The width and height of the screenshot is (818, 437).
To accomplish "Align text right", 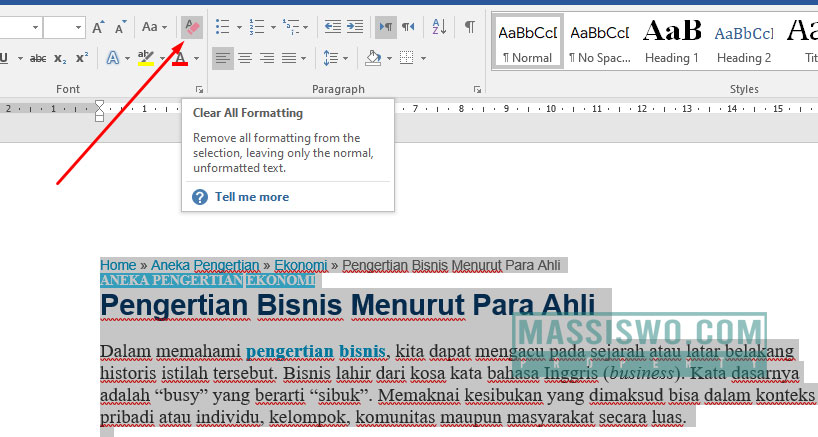I will [267, 58].
